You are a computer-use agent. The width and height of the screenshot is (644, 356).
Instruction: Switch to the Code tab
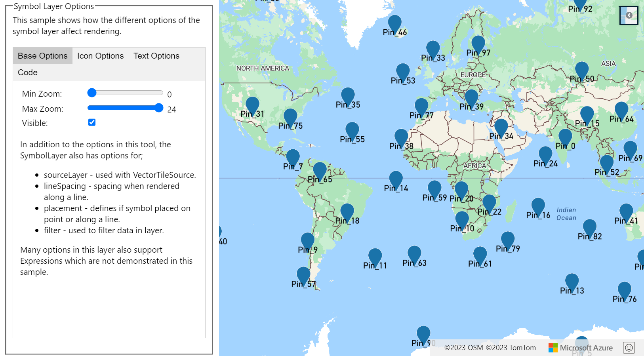coord(28,72)
